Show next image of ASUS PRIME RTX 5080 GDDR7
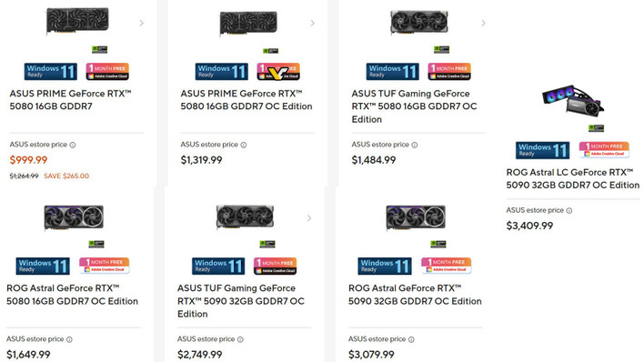 (x=142, y=24)
